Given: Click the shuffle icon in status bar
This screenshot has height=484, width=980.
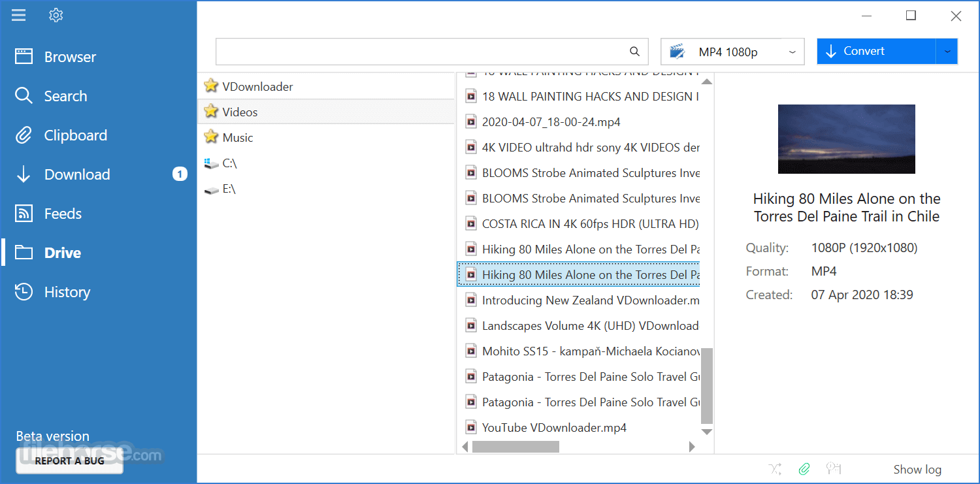Looking at the screenshot, I should (776, 468).
